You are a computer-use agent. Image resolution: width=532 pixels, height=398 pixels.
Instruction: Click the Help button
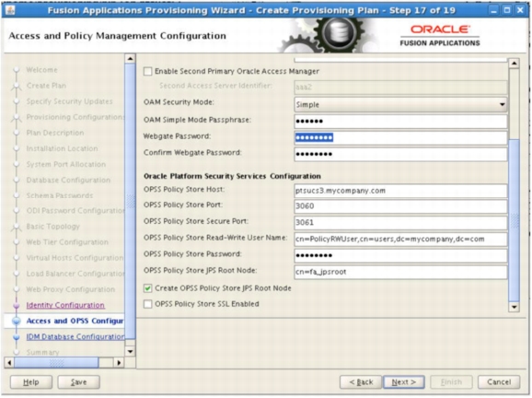coord(31,382)
